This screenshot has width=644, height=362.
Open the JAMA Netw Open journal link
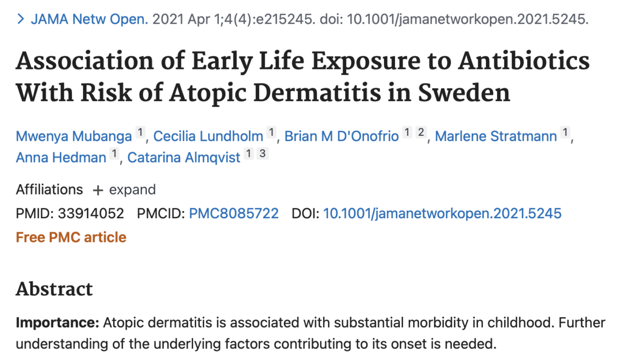pos(90,20)
